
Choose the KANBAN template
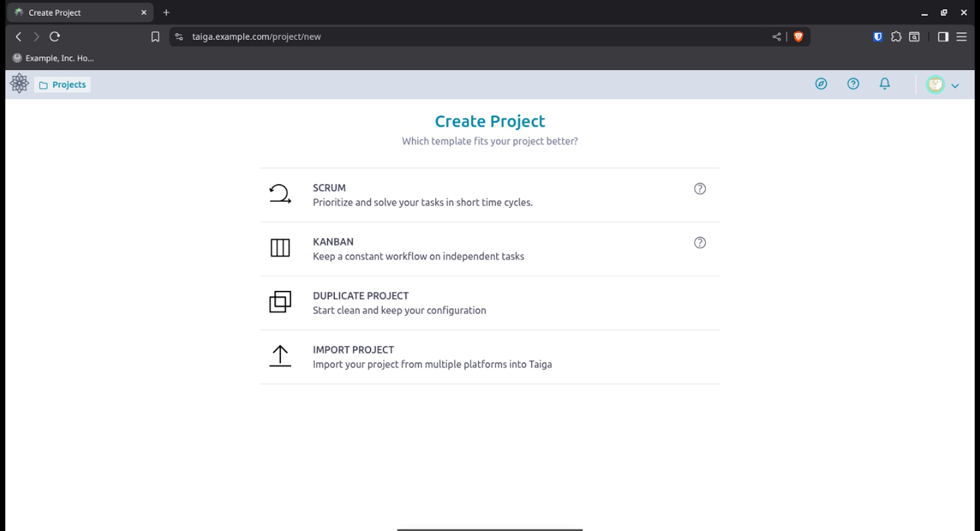click(x=418, y=249)
